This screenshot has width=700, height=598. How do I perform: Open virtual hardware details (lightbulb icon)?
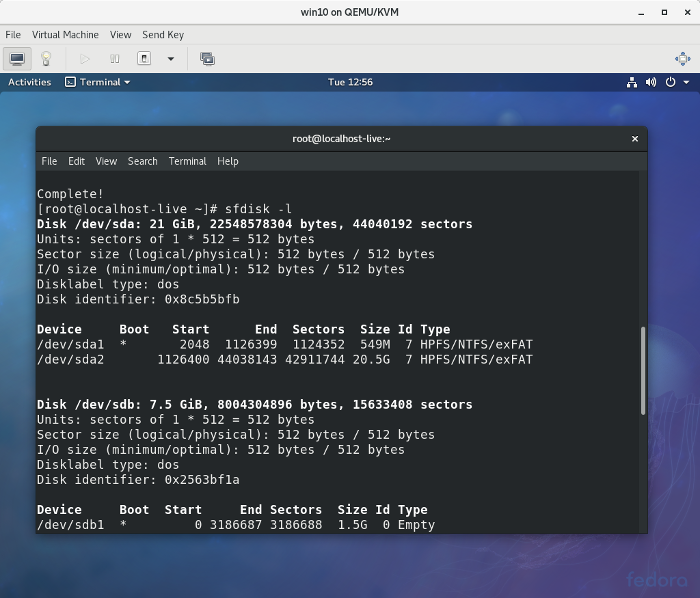46,59
